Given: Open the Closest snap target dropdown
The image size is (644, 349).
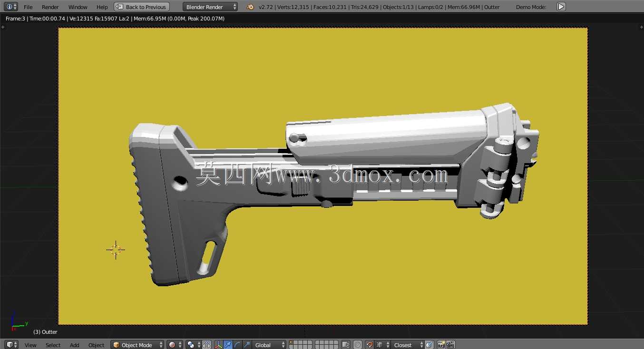Looking at the screenshot, I should 408,345.
